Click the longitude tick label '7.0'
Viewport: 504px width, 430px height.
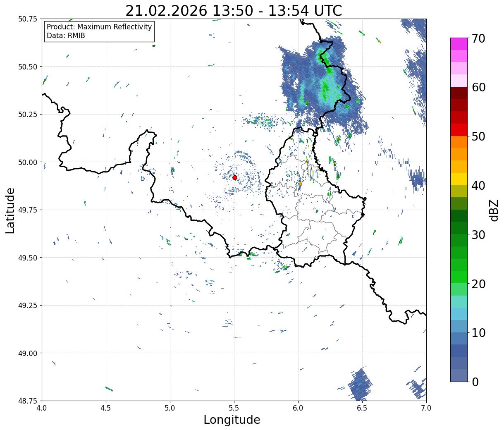pos(426,408)
